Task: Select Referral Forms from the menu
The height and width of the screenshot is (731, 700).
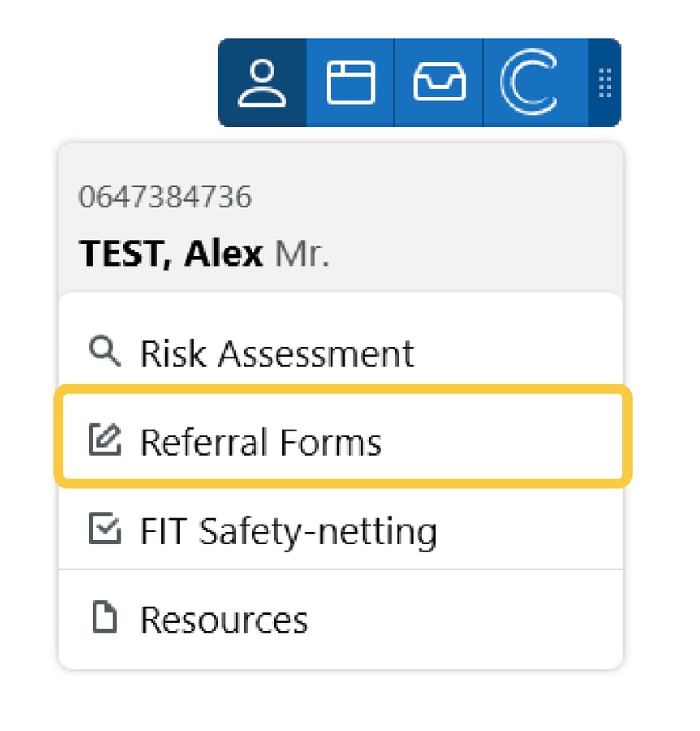Action: point(261,441)
